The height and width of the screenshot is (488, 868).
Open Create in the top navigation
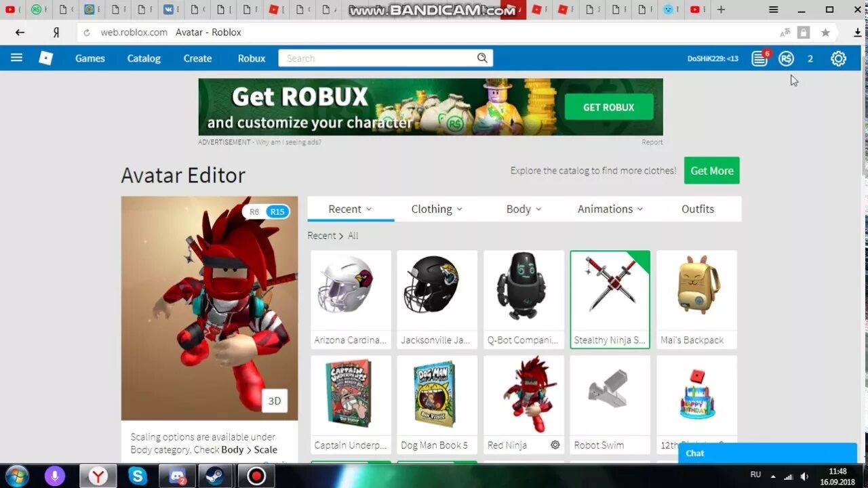point(197,58)
